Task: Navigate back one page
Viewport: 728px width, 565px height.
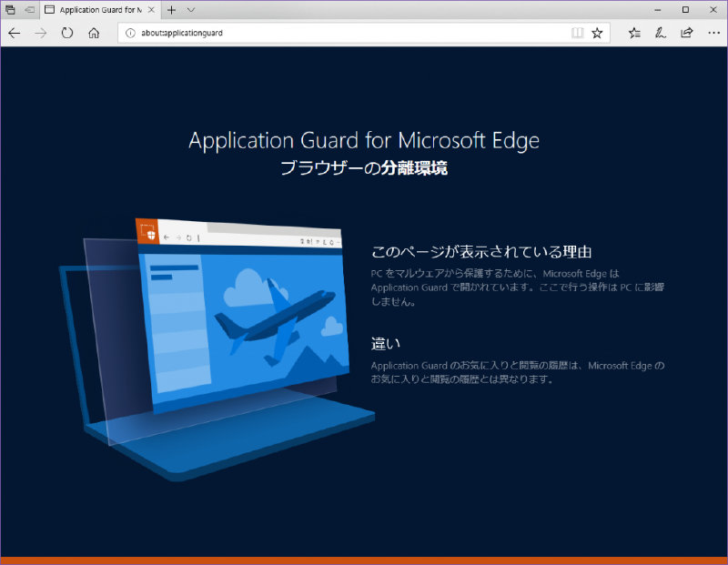Action: 14,33
